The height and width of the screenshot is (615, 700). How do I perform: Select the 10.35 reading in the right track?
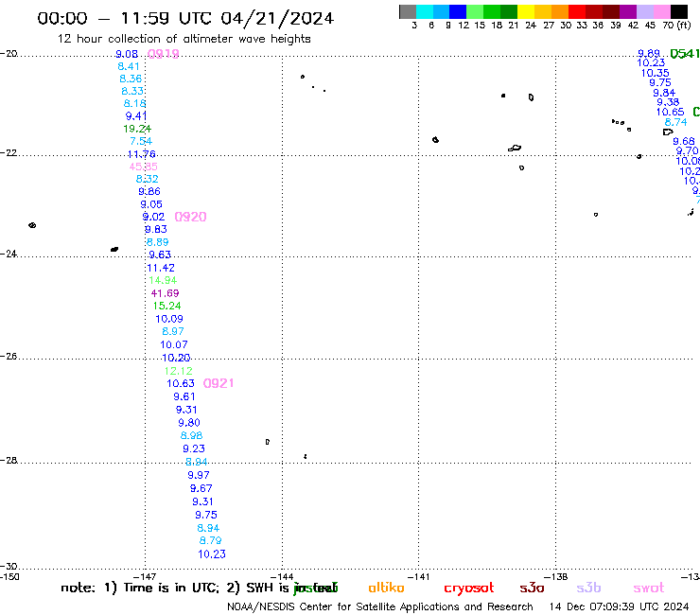[655, 73]
